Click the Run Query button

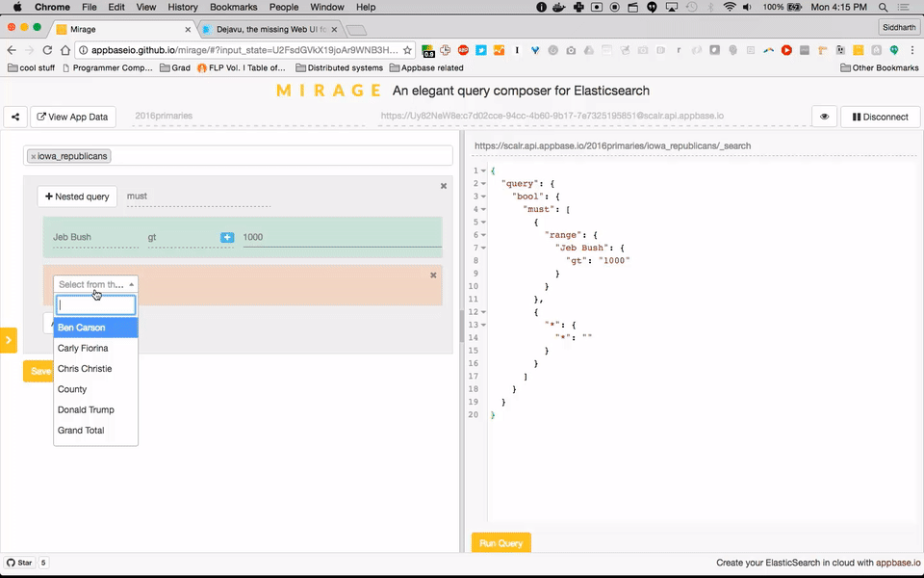click(x=500, y=542)
